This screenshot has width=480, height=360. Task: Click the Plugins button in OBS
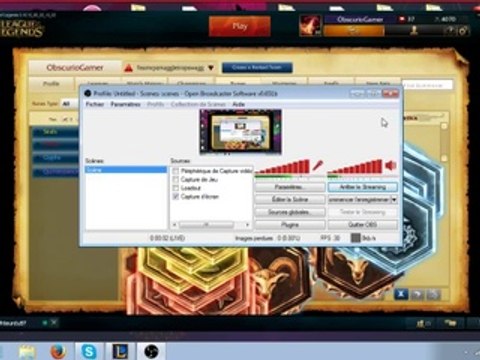pyautogui.click(x=290, y=225)
